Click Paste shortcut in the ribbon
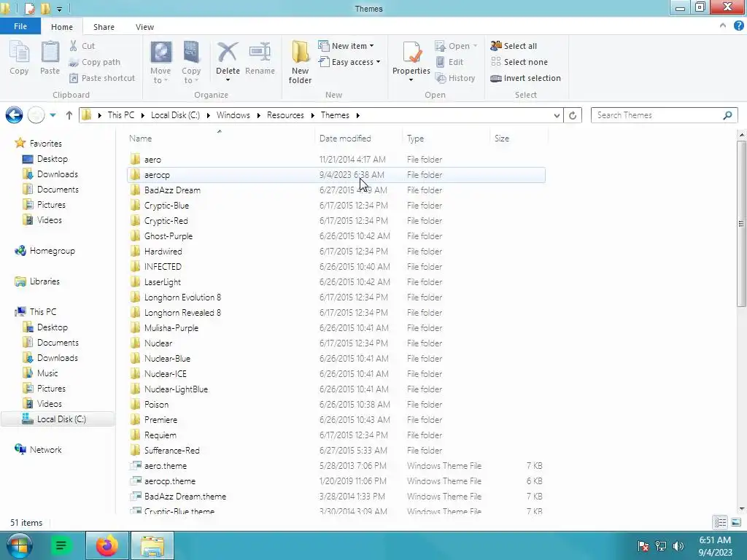Image resolution: width=747 pixels, height=560 pixels. coord(102,78)
